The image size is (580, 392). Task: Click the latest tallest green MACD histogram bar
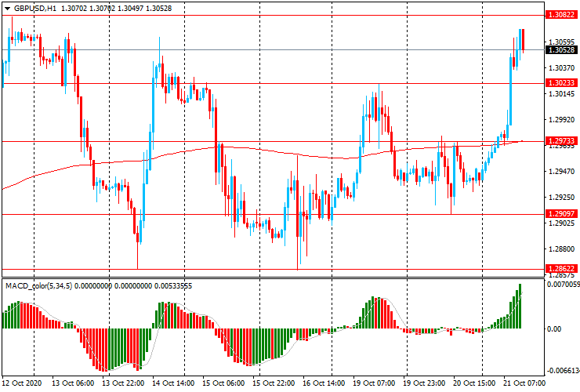(520, 306)
